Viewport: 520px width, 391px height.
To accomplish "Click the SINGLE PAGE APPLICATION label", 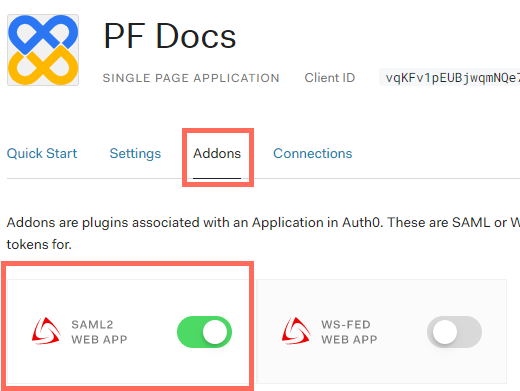I will 191,78.
